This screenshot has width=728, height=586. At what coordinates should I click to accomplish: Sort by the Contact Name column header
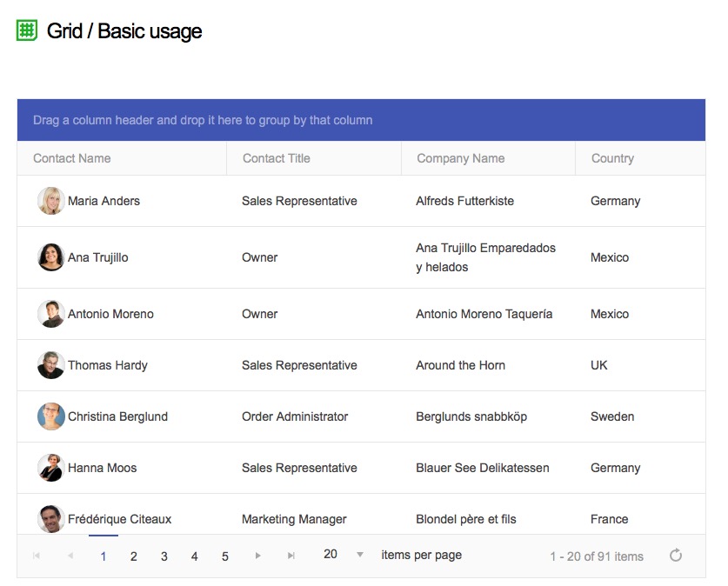pyautogui.click(x=72, y=158)
